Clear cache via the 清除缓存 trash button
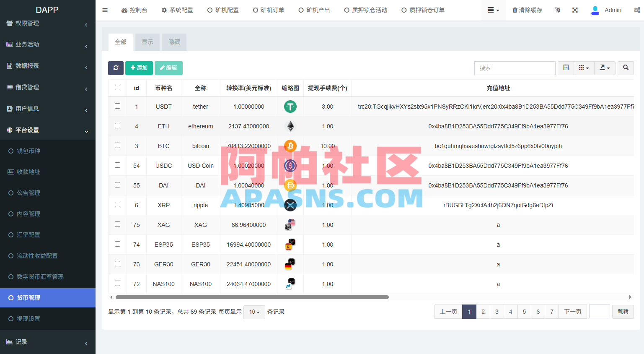 click(527, 10)
